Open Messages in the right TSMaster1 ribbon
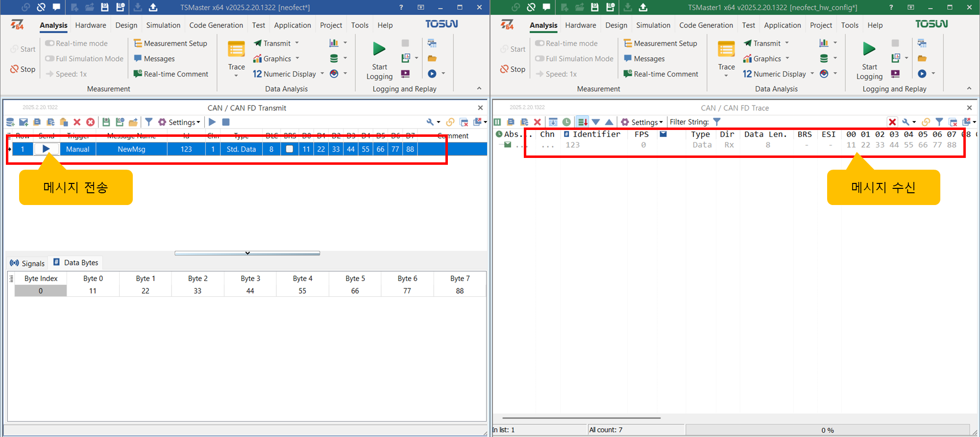Viewport: 980px width, 437px height. [644, 58]
